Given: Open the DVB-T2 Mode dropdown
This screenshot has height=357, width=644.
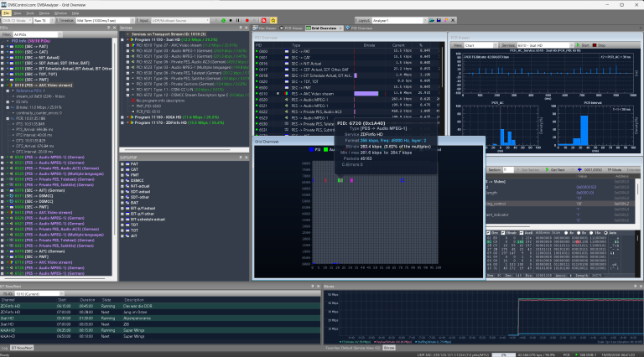Looking at the screenshot, I should click(x=17, y=20).
